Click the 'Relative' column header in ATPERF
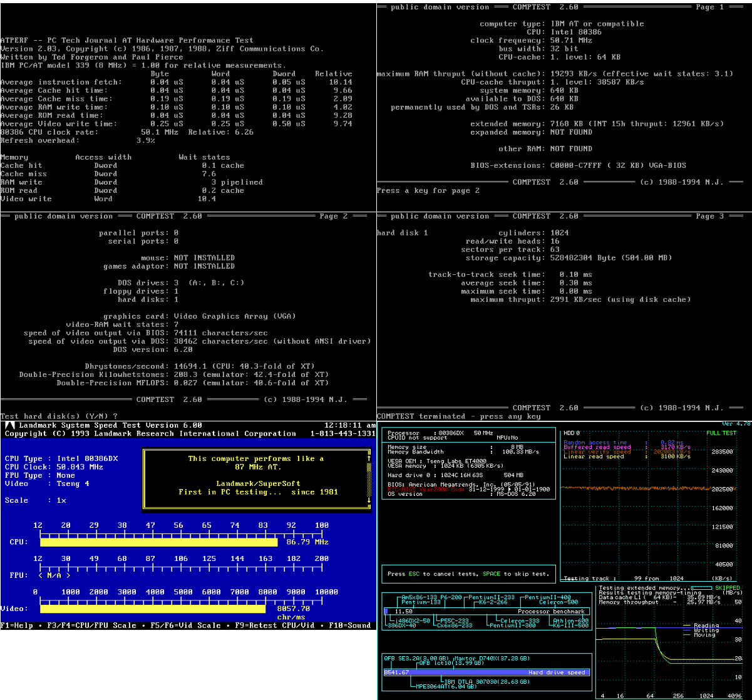The image size is (752, 700). [334, 74]
